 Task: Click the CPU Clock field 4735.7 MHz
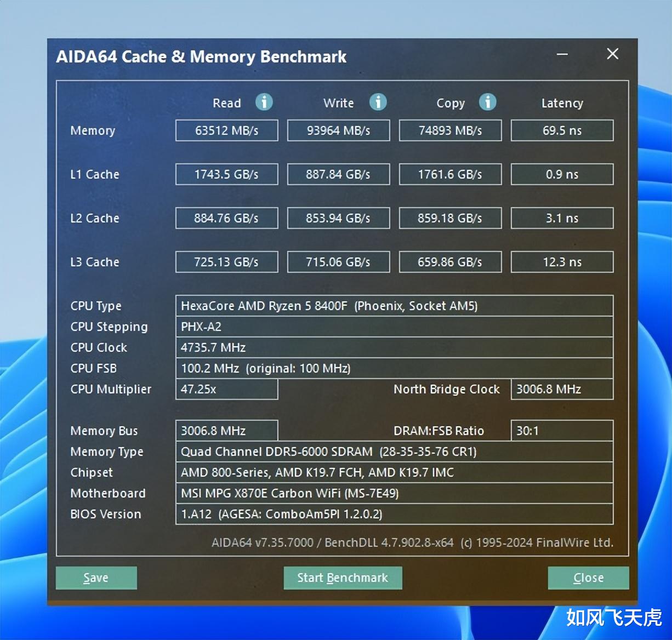point(395,347)
